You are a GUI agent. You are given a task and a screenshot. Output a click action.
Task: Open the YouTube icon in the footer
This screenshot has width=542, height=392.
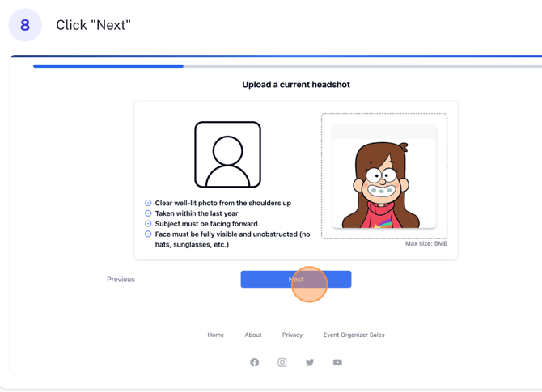coord(337,362)
